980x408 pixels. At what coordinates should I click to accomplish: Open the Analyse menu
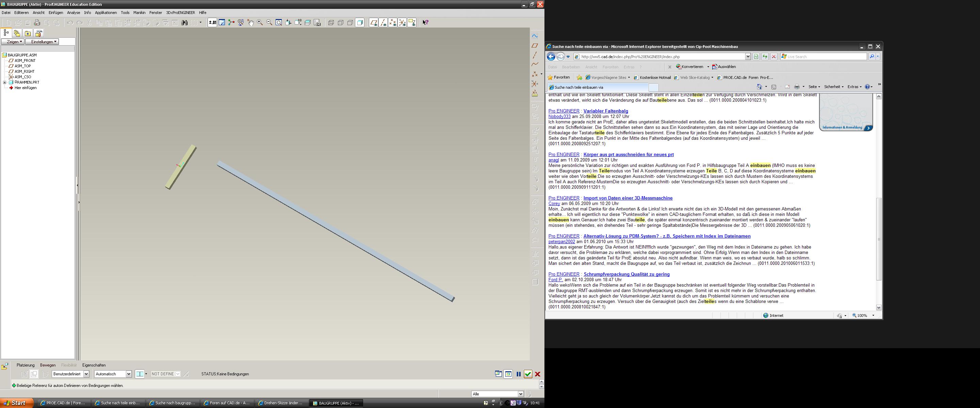73,13
